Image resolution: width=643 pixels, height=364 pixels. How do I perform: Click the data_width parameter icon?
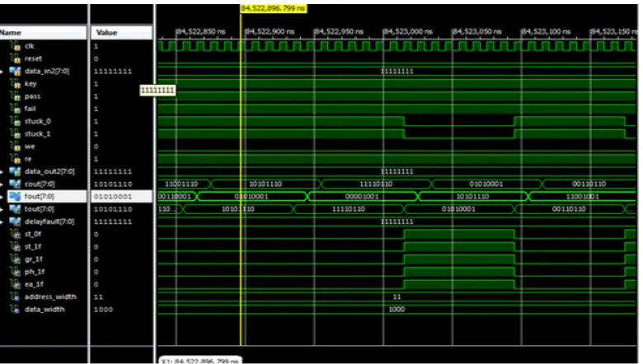tap(16, 310)
